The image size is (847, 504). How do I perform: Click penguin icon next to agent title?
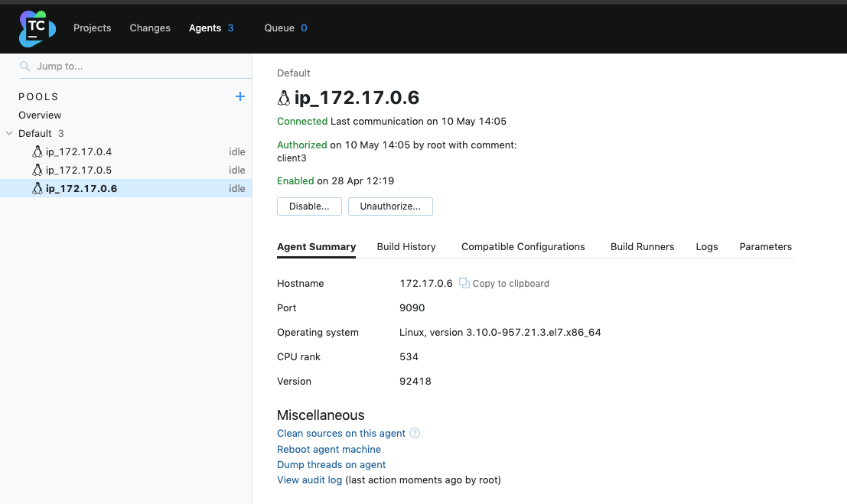coord(284,98)
